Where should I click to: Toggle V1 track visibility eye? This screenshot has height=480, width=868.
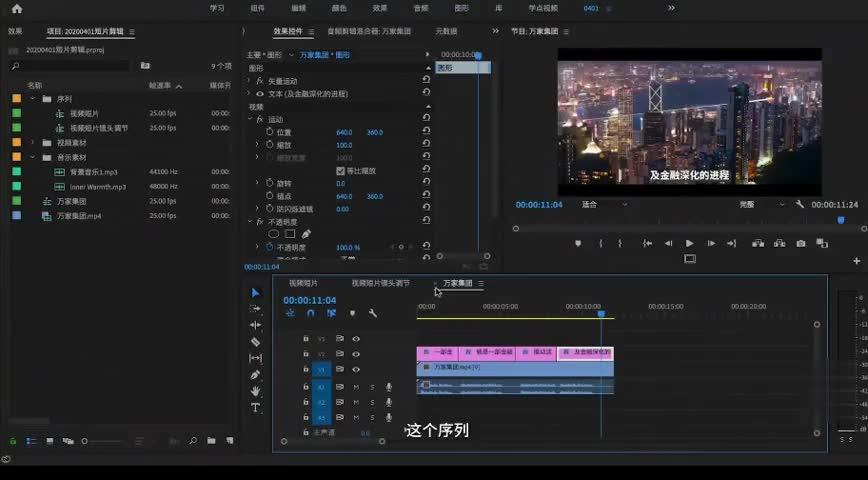pos(356,369)
